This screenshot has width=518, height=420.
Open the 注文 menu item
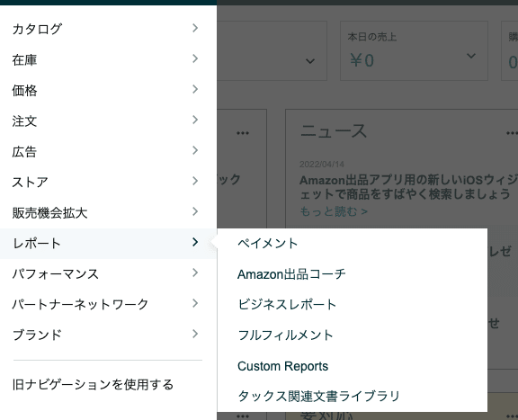(x=108, y=121)
